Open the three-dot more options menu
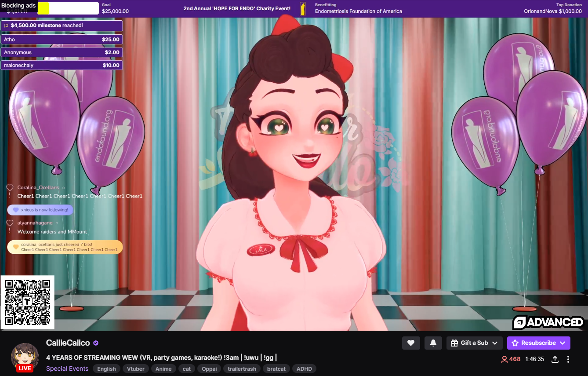This screenshot has width=588, height=376. [x=568, y=359]
